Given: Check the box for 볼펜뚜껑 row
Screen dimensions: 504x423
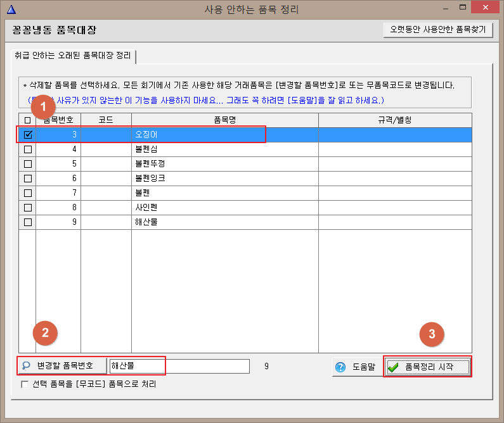Looking at the screenshot, I should coord(28,164).
